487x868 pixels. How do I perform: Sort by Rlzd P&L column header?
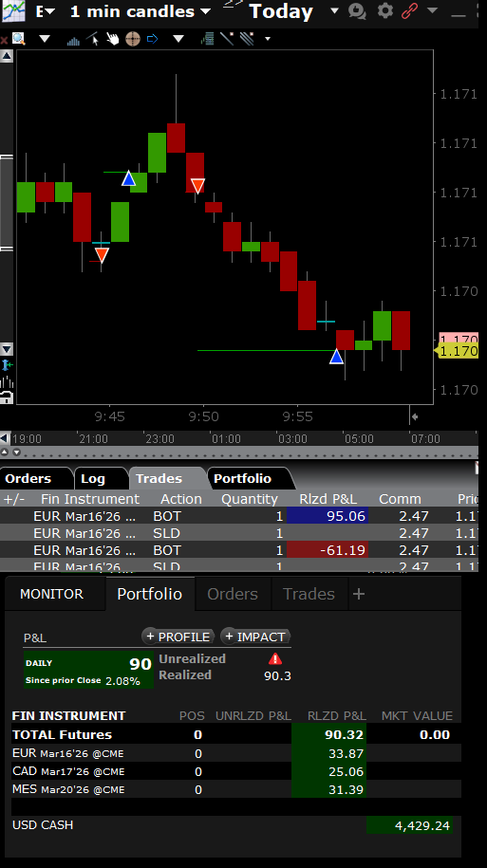[328, 499]
